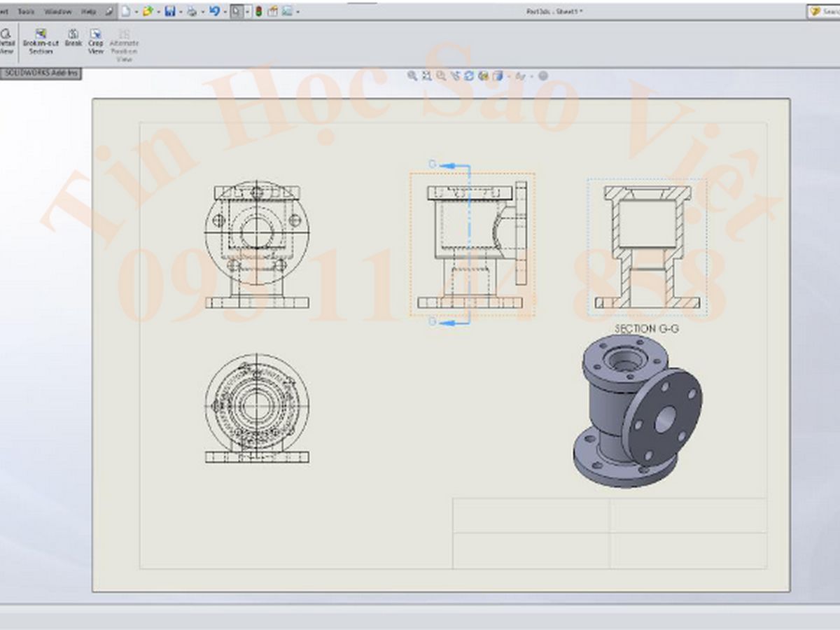Viewport: 840px width, 630px height.
Task: Click the drawing title block table
Action: coord(610,533)
